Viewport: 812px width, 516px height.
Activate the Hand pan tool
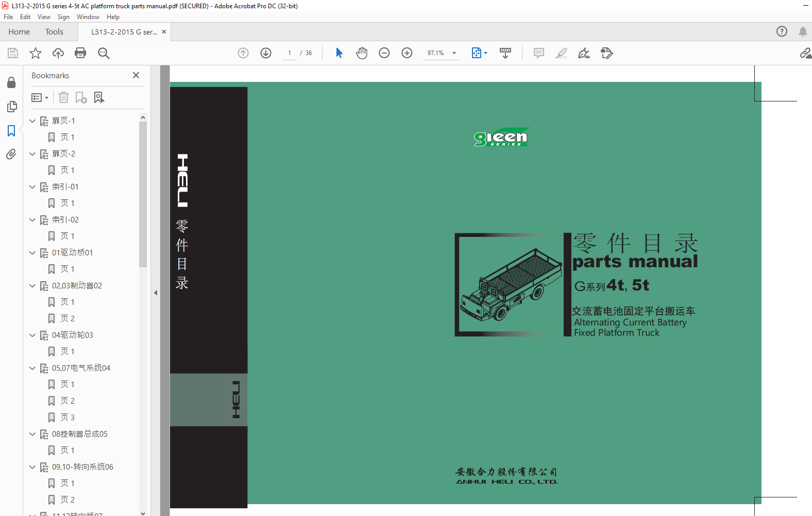[362, 53]
